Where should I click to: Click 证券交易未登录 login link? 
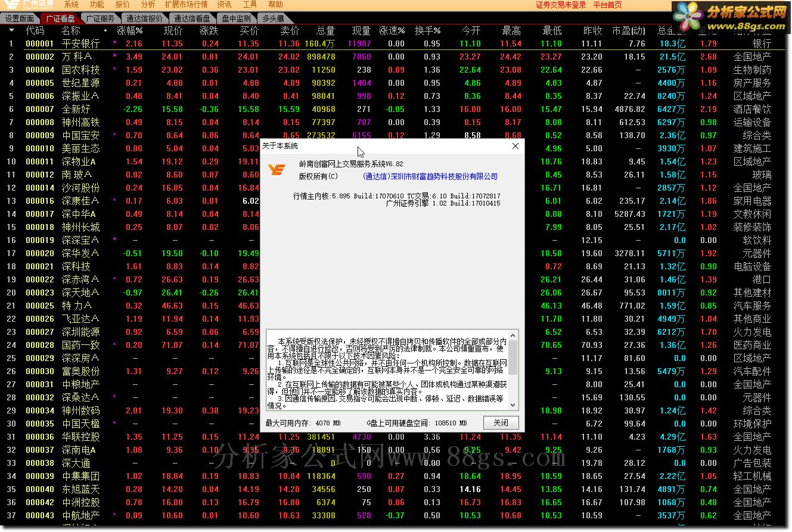tap(561, 5)
